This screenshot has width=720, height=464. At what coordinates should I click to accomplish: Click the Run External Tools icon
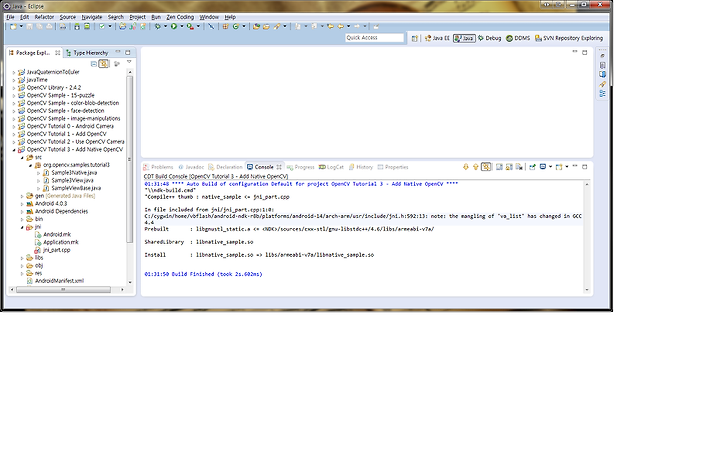pos(190,27)
